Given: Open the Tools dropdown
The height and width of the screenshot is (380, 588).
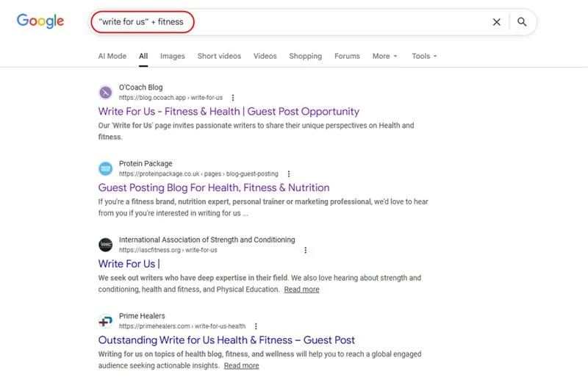Looking at the screenshot, I should tap(424, 56).
